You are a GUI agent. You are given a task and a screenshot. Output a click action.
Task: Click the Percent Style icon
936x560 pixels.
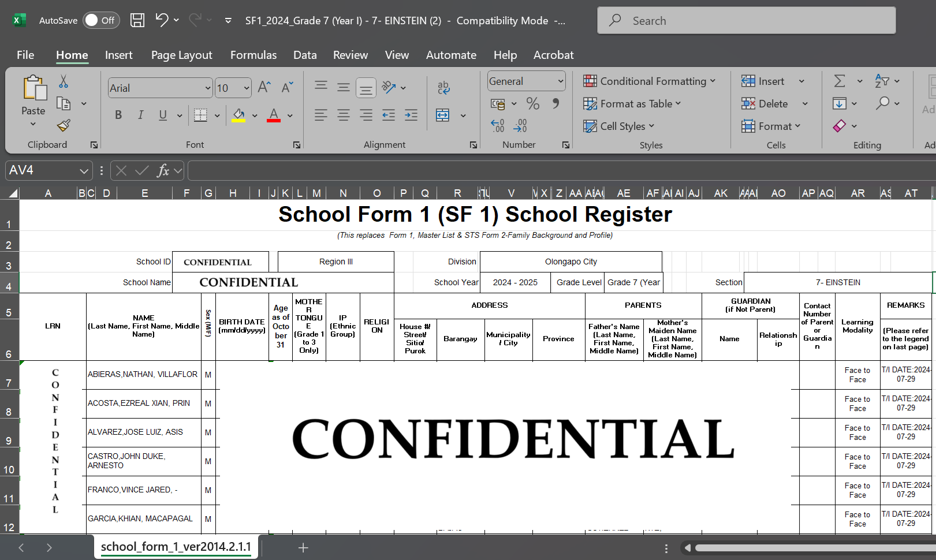pos(532,104)
